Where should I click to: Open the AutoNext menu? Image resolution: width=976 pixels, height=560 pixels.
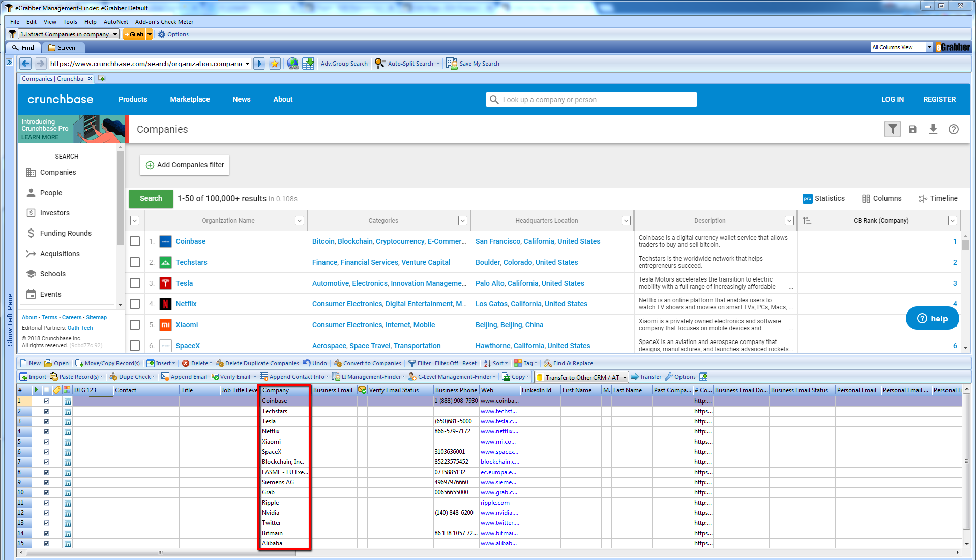(116, 22)
